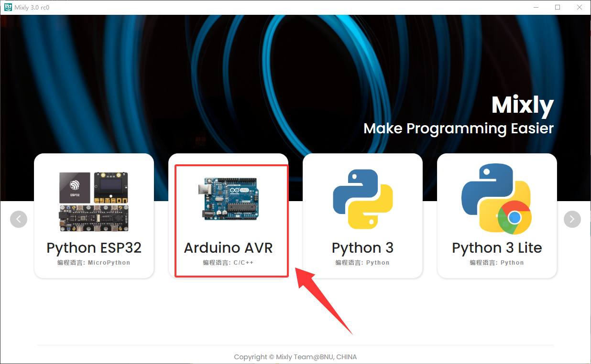Open the Python ESP32 board title
Viewport: 591px width, 364px height.
tap(94, 247)
